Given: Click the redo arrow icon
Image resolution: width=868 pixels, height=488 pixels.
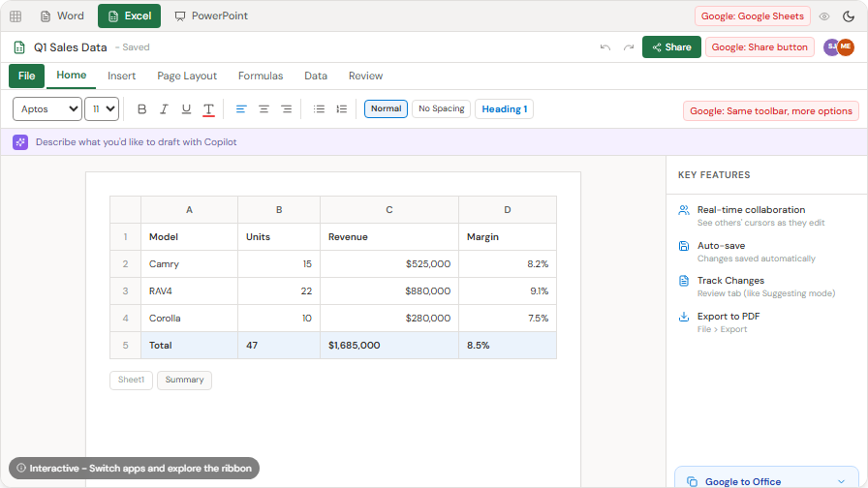Looking at the screenshot, I should [x=629, y=47].
